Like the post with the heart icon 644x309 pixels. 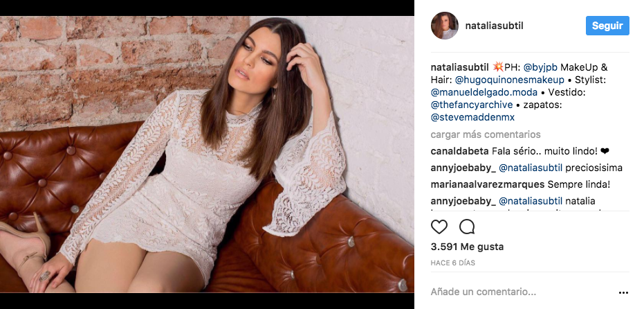(439, 227)
